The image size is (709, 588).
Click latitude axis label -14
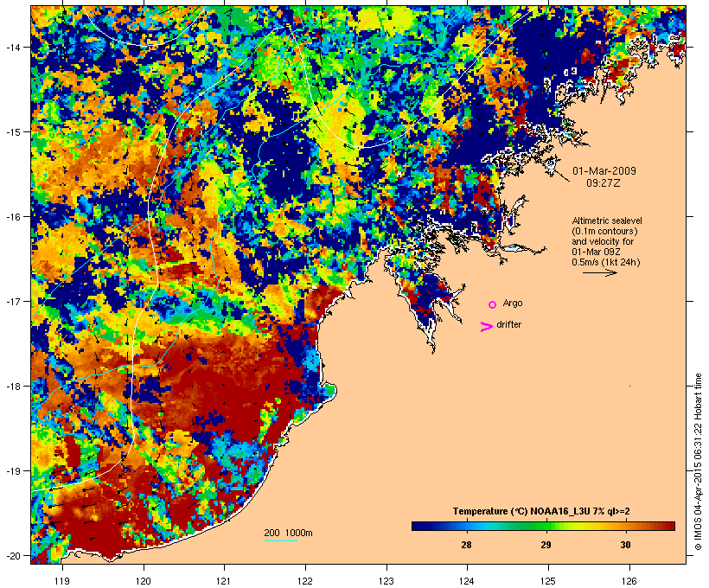12,47
